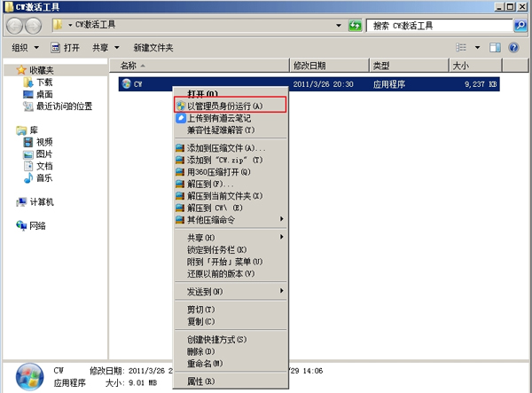Choose 添加到压缩文件(A)... menu entry

pyautogui.click(x=231, y=148)
